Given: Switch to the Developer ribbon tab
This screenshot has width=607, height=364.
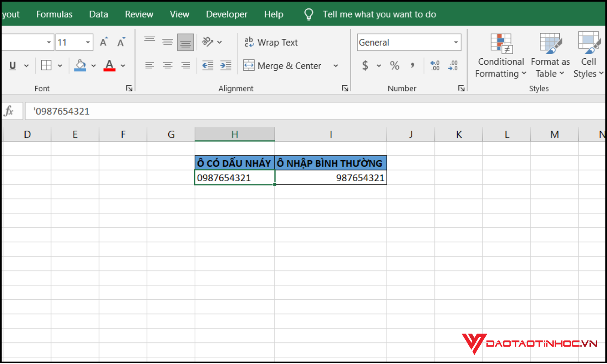Looking at the screenshot, I should [227, 14].
